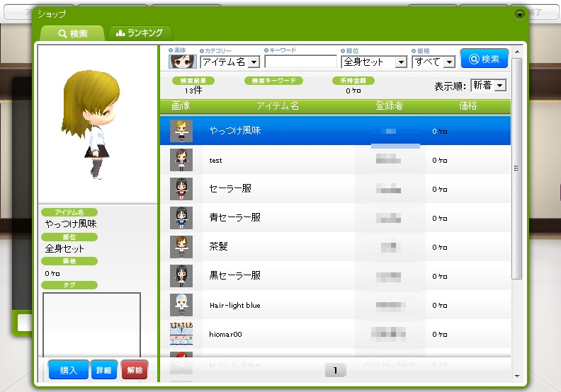Click the scrollbar down arrow
561x392 pixels.
[516, 376]
